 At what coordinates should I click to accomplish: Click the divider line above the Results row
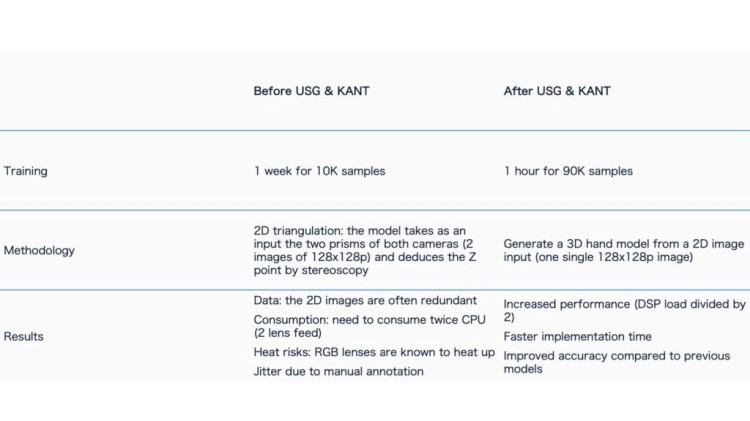point(375,290)
